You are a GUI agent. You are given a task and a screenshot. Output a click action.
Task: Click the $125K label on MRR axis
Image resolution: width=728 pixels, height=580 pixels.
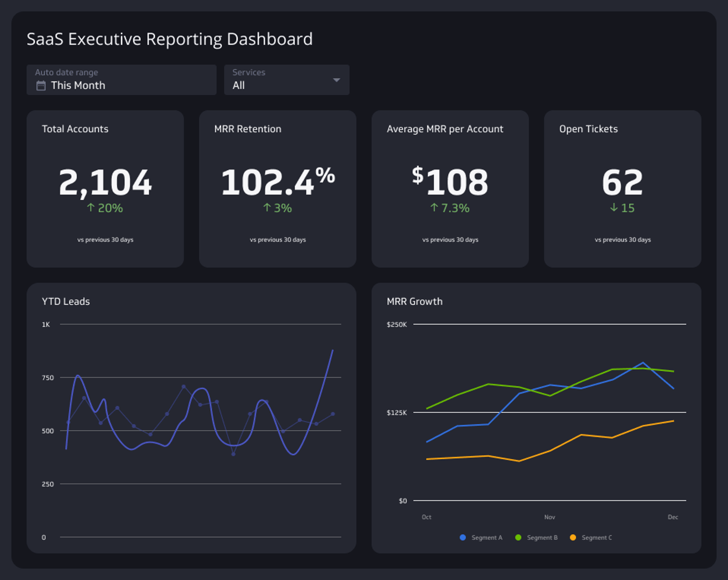point(397,412)
